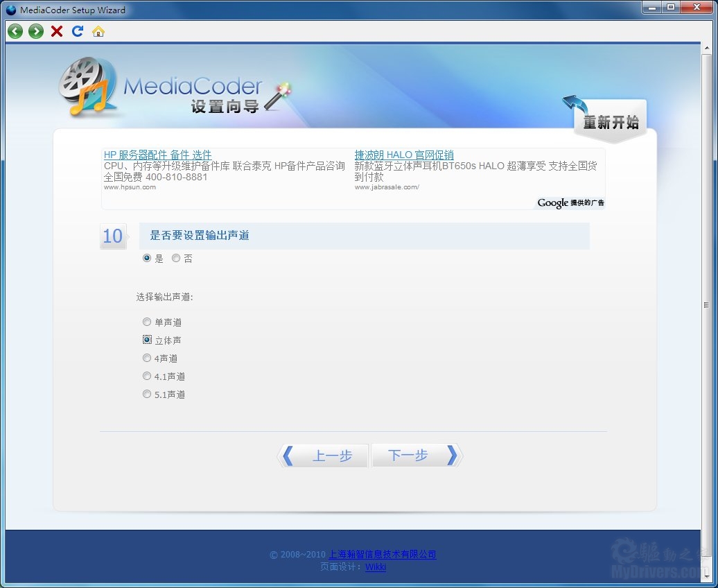
Task: Choose the 5.1声道 option
Action: (x=146, y=394)
